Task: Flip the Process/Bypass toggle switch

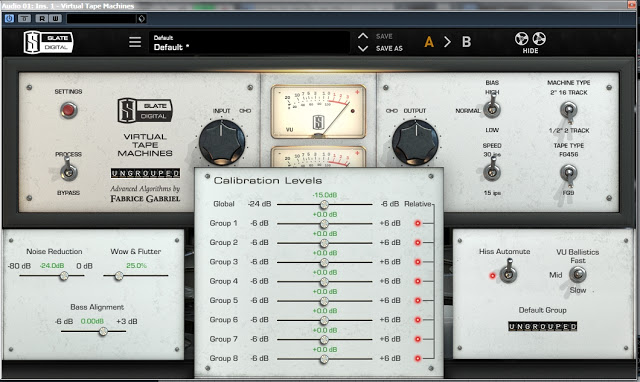Action: (x=69, y=170)
